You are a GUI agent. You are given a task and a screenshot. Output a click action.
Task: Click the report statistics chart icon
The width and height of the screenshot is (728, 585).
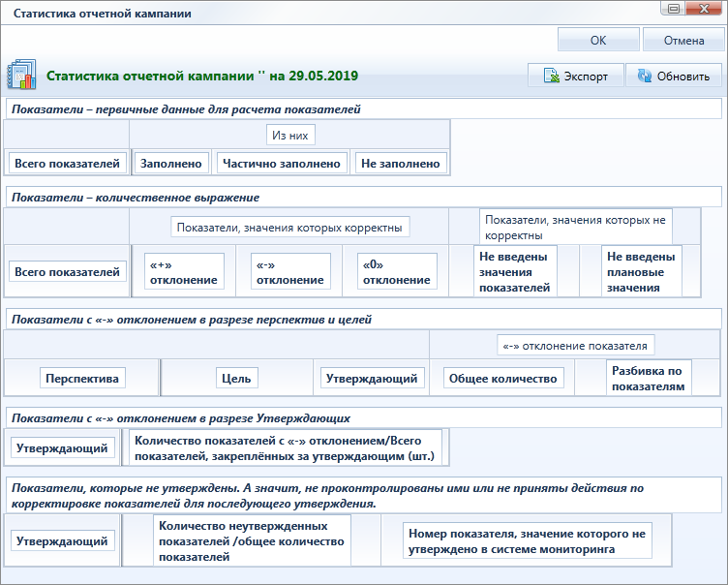(x=21, y=74)
